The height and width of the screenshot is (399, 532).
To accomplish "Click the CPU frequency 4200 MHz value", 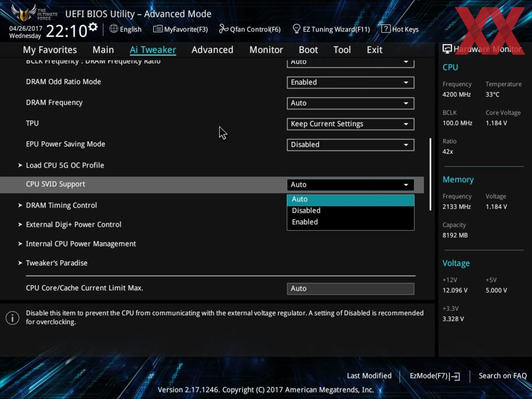I will pos(457,94).
